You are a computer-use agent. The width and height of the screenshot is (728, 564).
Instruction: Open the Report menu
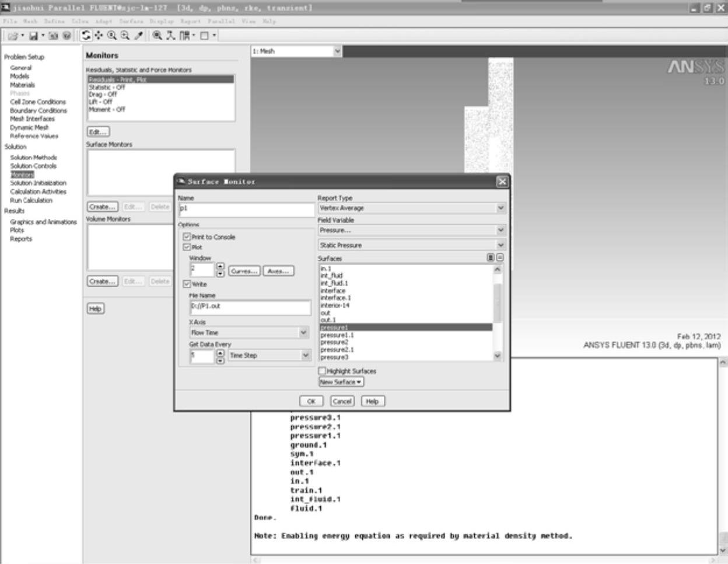click(190, 21)
